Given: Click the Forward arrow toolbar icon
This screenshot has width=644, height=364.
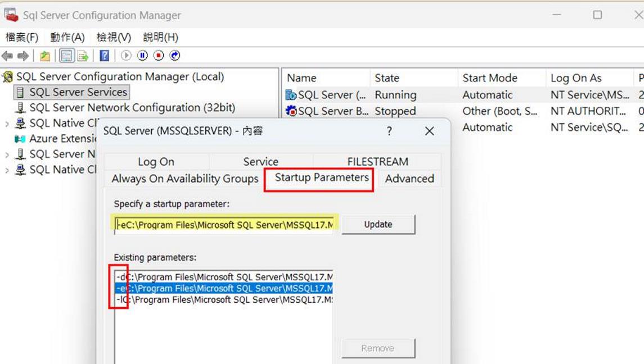Looking at the screenshot, I should point(23,56).
